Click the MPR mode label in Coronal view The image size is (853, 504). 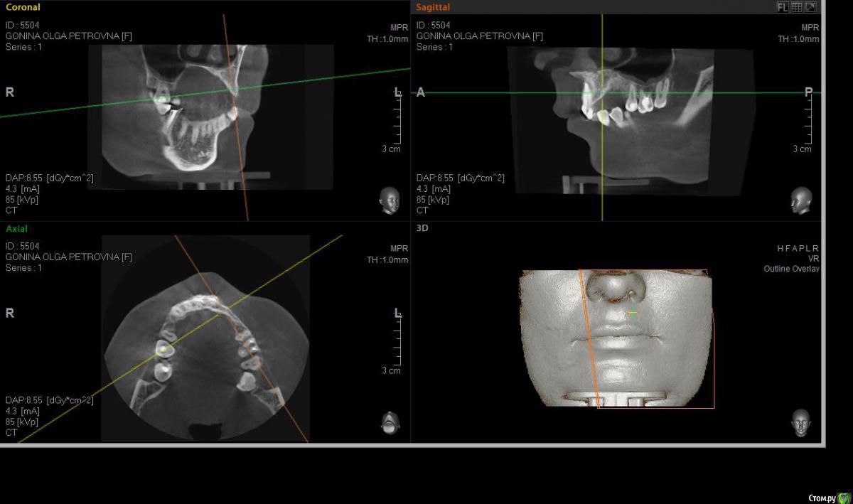pyautogui.click(x=399, y=28)
